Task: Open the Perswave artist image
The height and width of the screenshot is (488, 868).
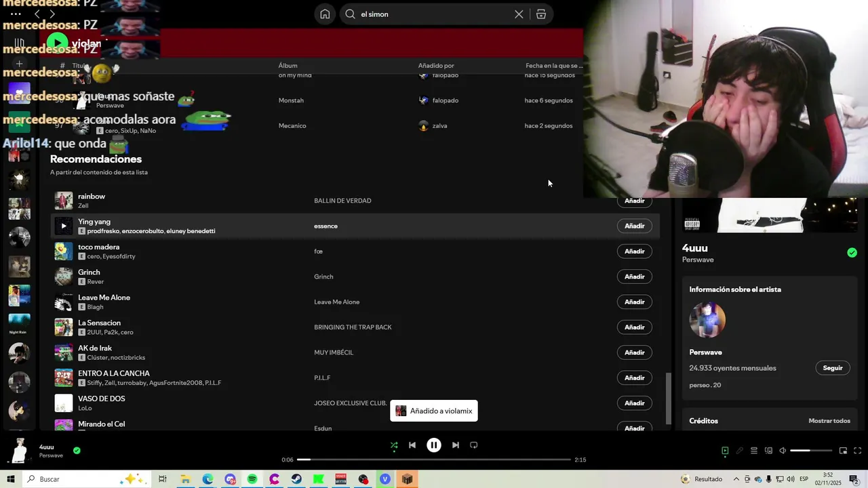Action: coord(707,320)
